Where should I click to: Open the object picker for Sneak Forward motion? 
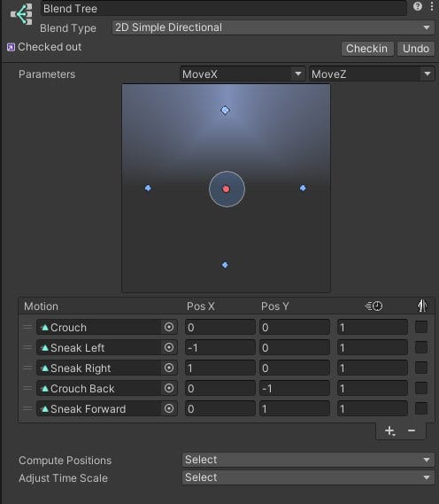(x=169, y=408)
